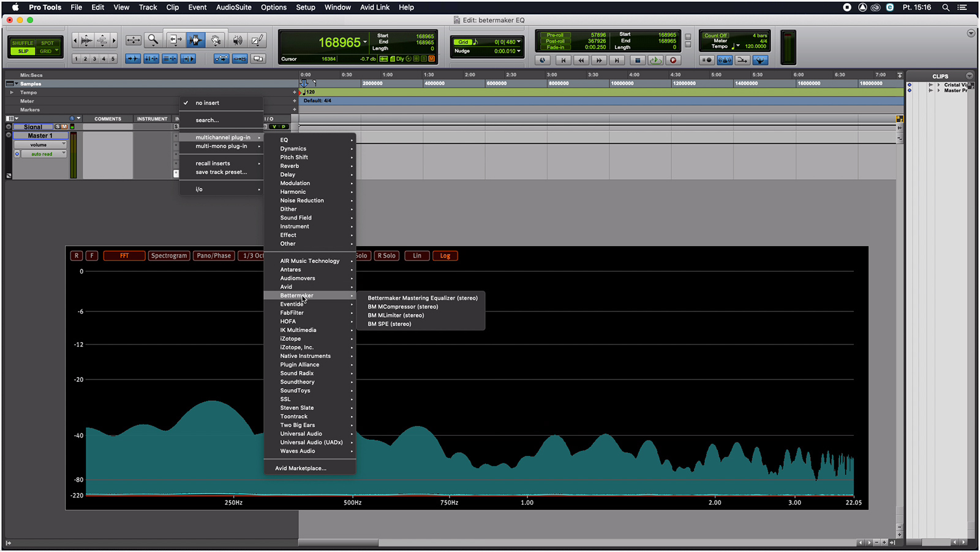
Task: Open the main counter format dropdown
Action: (x=365, y=42)
